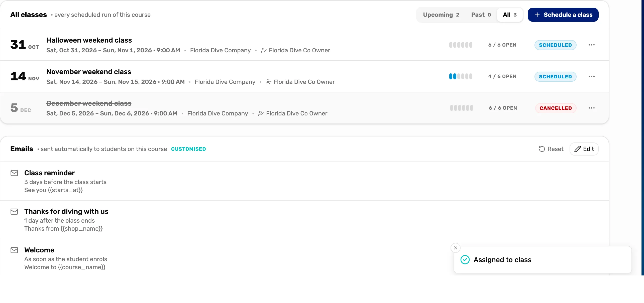The width and height of the screenshot is (644, 303).
Task: Click the CUSTOMISED label
Action: [x=188, y=149]
